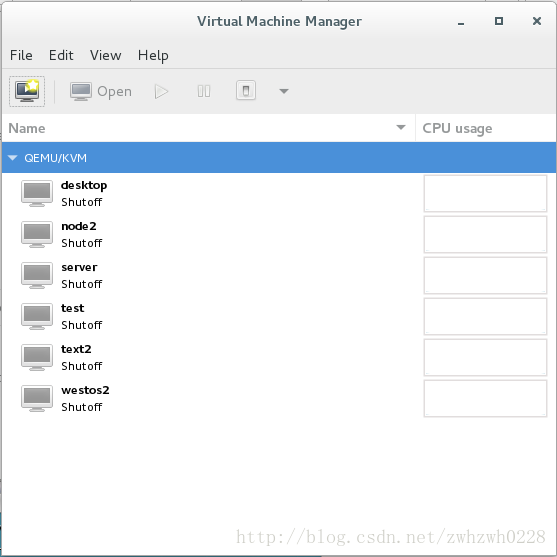Click text2's CPU usage graph

tap(485, 357)
